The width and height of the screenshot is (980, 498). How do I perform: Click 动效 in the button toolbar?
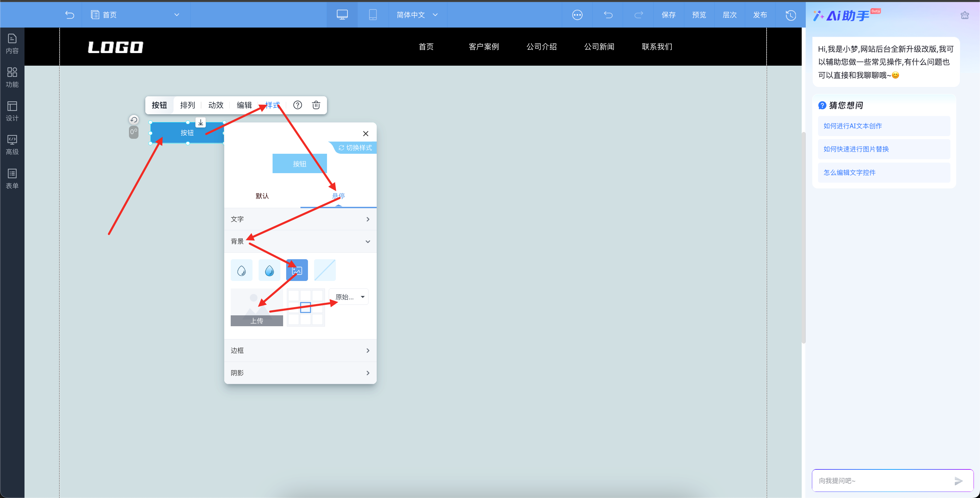click(216, 105)
